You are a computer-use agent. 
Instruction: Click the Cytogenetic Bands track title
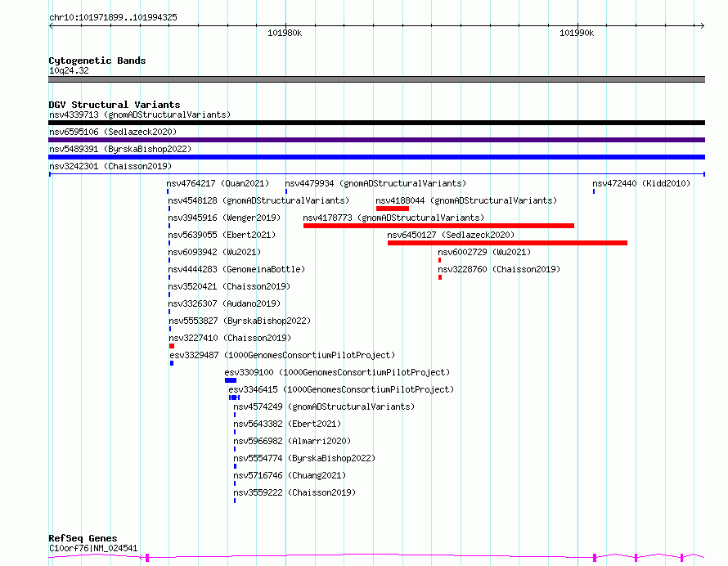click(x=97, y=61)
